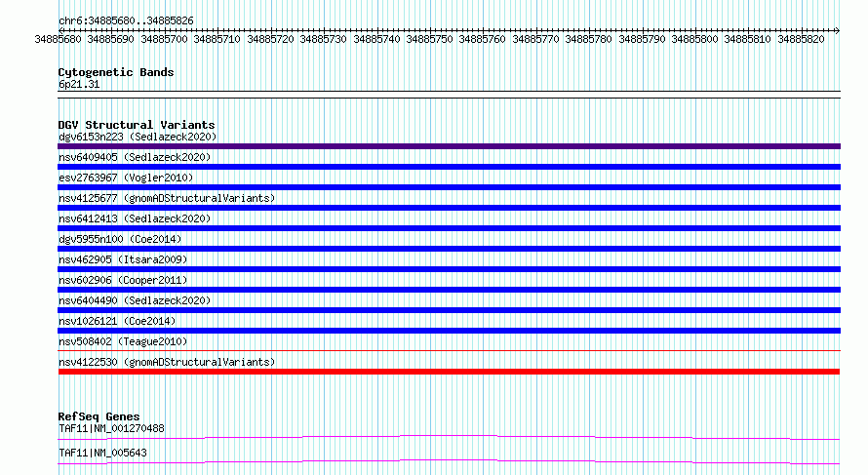Image resolution: width=868 pixels, height=475 pixels.
Task: Click ruler position 34885770
Action: (535, 39)
